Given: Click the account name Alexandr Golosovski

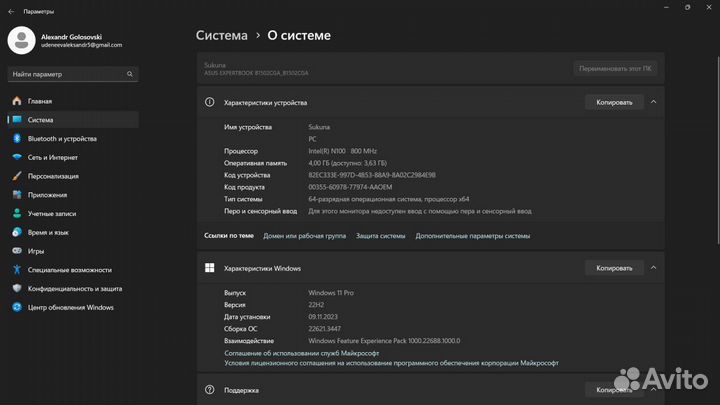Looking at the screenshot, I should click(71, 37).
